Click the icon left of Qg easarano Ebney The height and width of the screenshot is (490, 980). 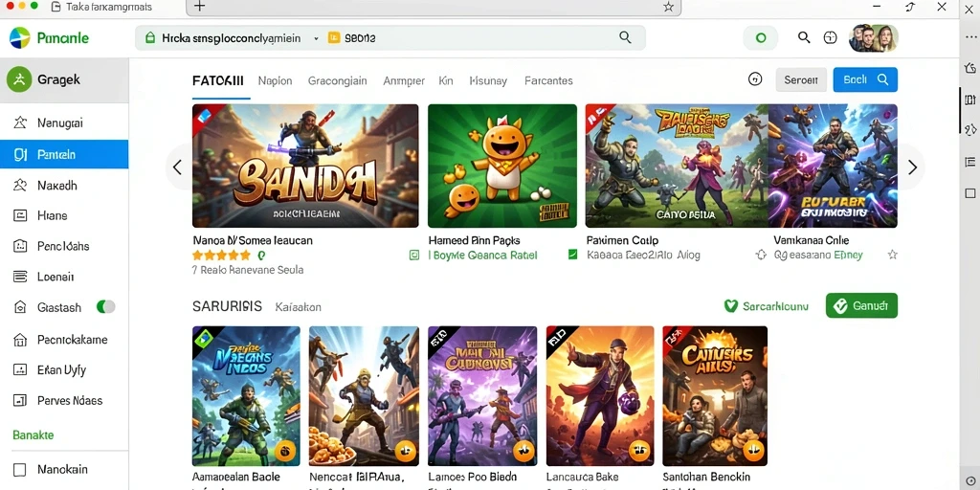coord(761,255)
